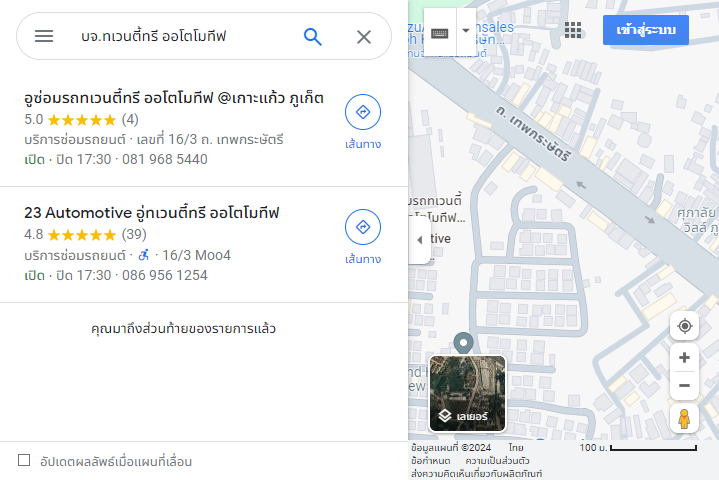Click address text 16/3 Moo4
The width and height of the screenshot is (719, 480).
point(196,255)
